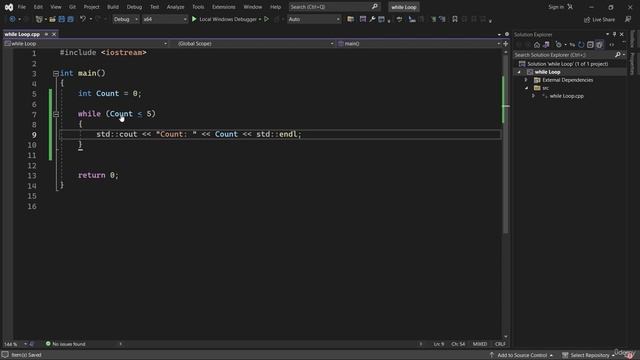This screenshot has width=640, height=360.
Task: Open the Edit menu
Action: tap(38, 7)
